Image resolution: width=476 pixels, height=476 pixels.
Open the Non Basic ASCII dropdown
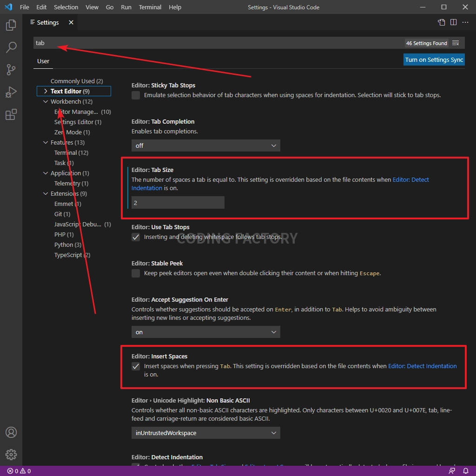pos(206,433)
